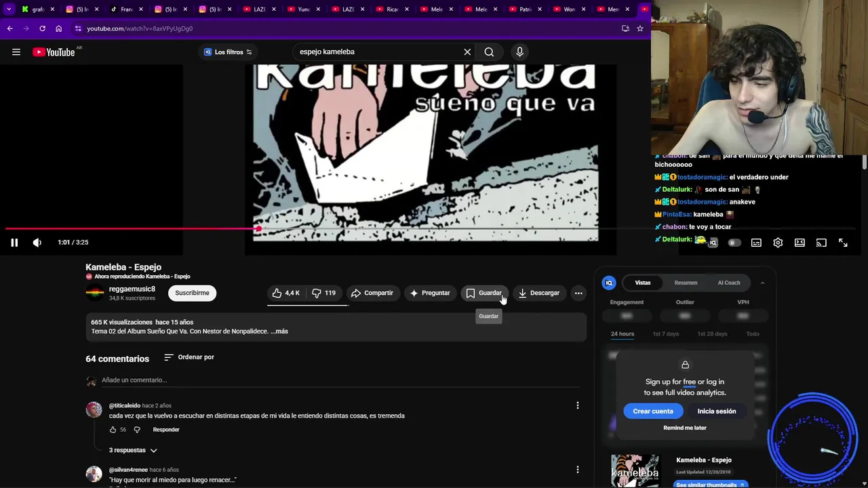The width and height of the screenshot is (868, 488).
Task: Save the video with Guardar
Action: [484, 293]
